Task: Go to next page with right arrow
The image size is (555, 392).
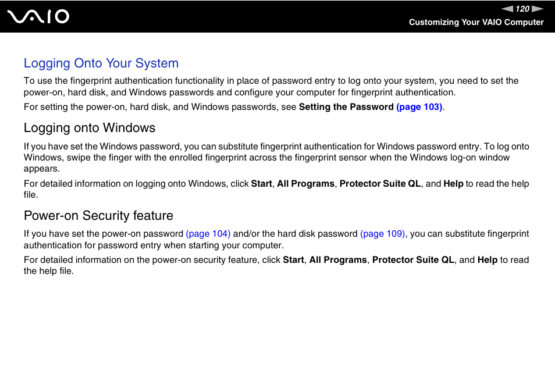Action: tap(538, 9)
